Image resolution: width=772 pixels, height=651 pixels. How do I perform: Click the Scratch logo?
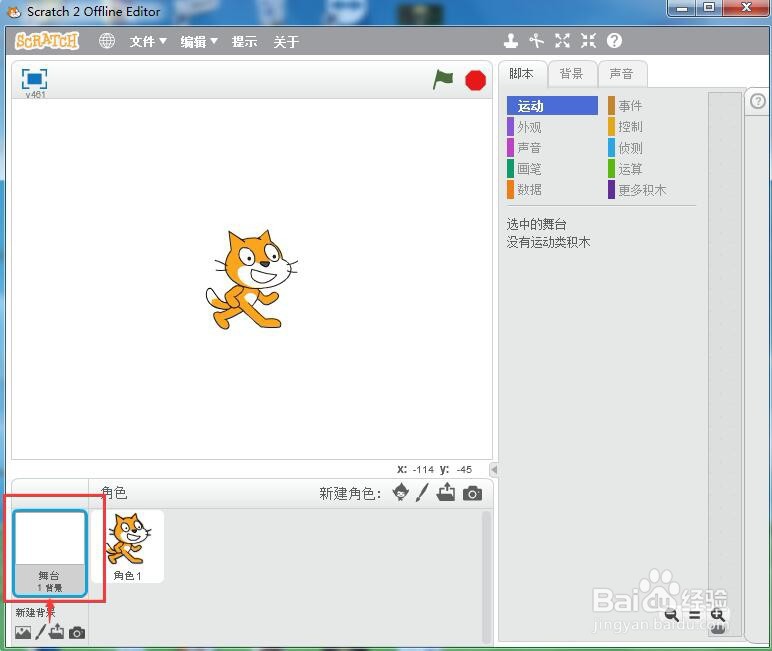click(47, 41)
